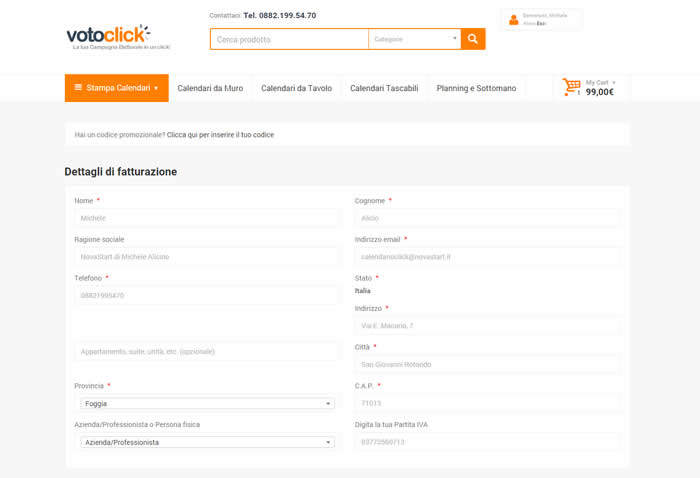Viewport: 700px width, 478px height.
Task: Click the Telefono input field
Action: click(206, 295)
